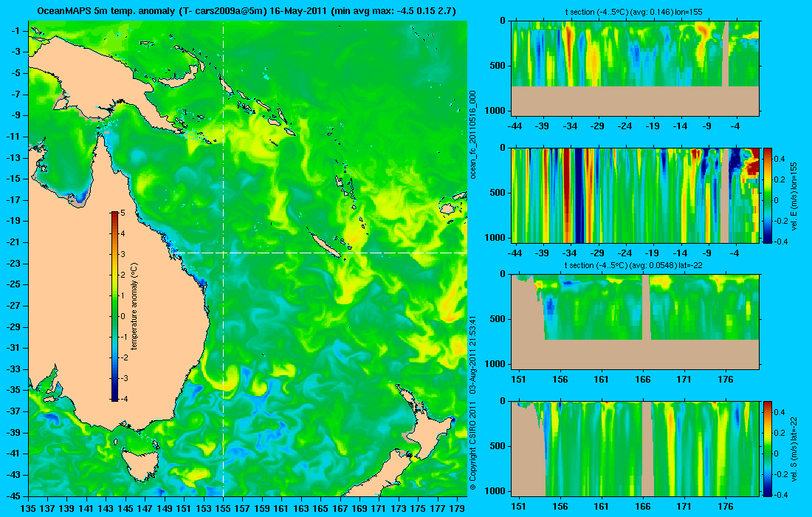Open the temperature section plot for lat=-22
The image size is (812, 517).
click(636, 322)
